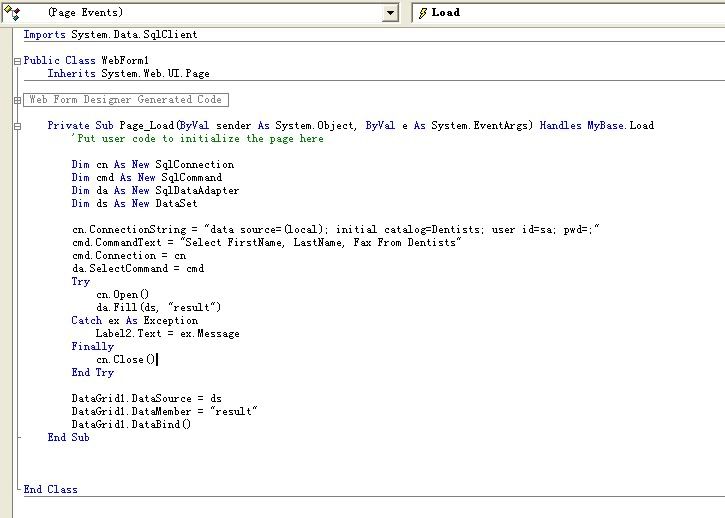Click the 'da.SelectCommand = cmd' line

point(138,268)
